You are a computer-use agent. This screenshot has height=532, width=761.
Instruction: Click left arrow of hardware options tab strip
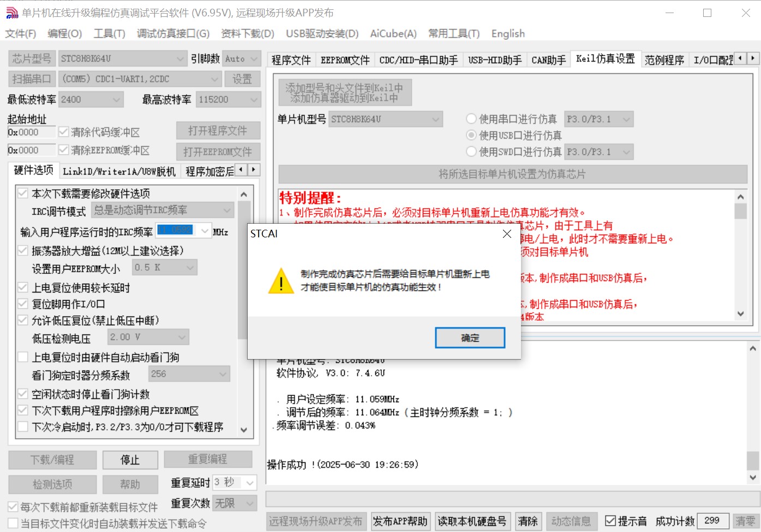click(x=241, y=170)
